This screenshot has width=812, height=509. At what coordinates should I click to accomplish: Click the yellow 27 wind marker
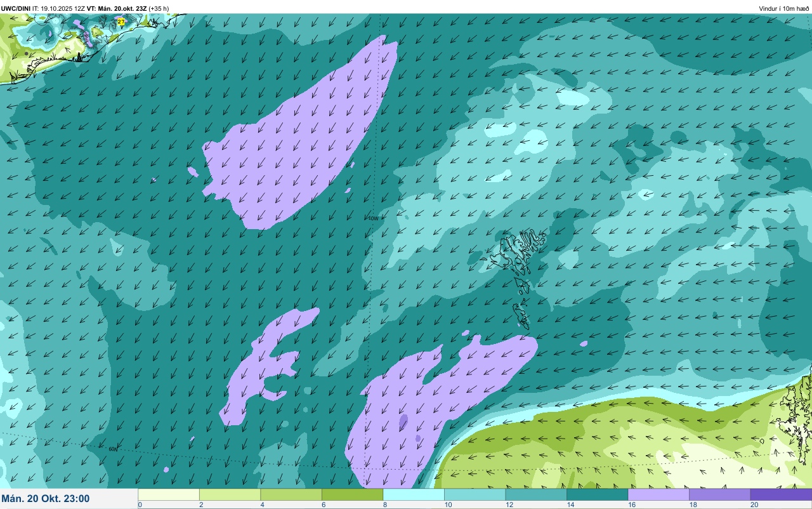[x=121, y=22]
